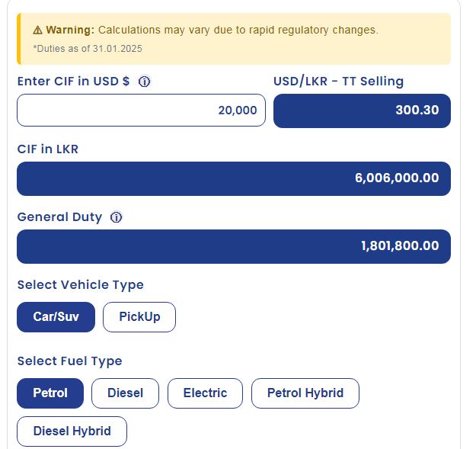Switch fuel type to Diesel
Viewport: 476px width, 449px height.
125,393
